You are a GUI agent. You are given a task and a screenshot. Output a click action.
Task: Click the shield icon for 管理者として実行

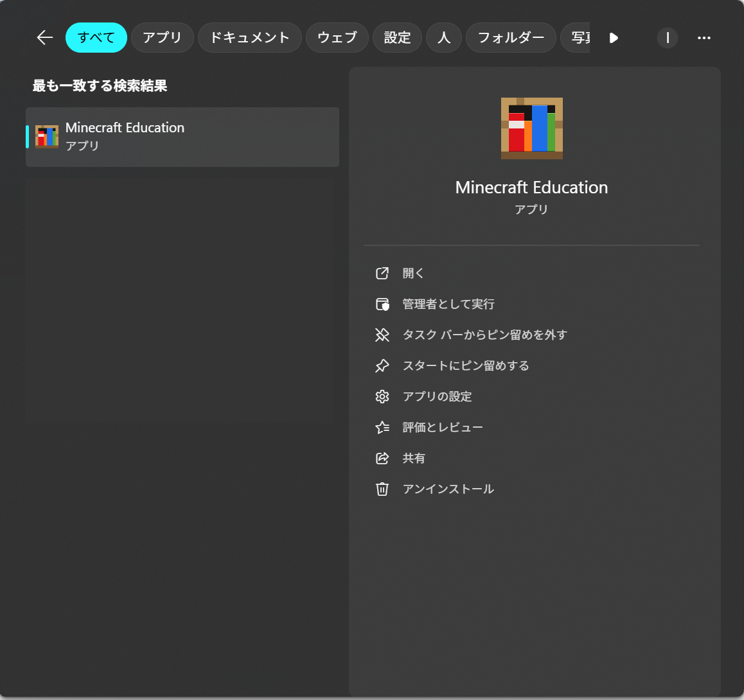click(x=382, y=304)
